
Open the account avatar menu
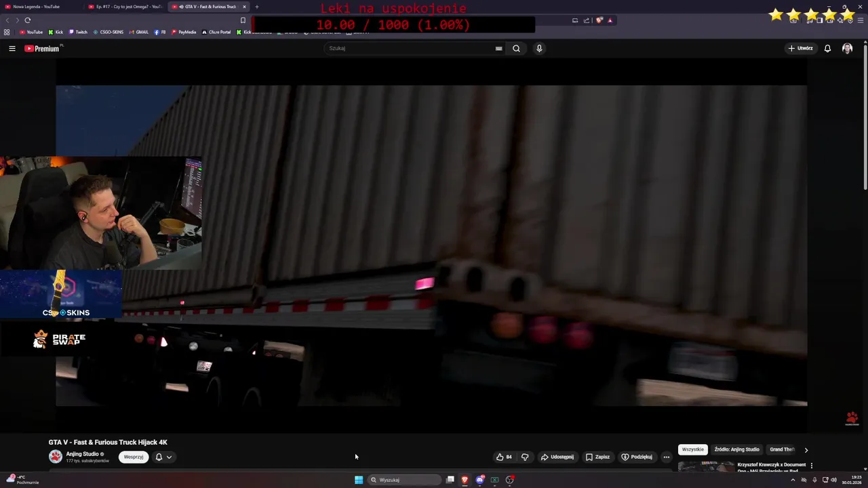click(x=847, y=48)
